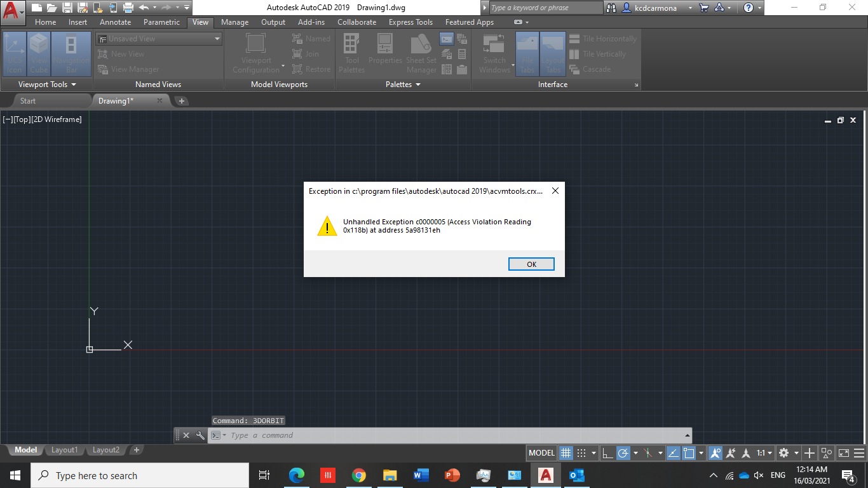Image resolution: width=868 pixels, height=488 pixels.
Task: Expand the Viewport Tools panel
Action: pos(47,85)
